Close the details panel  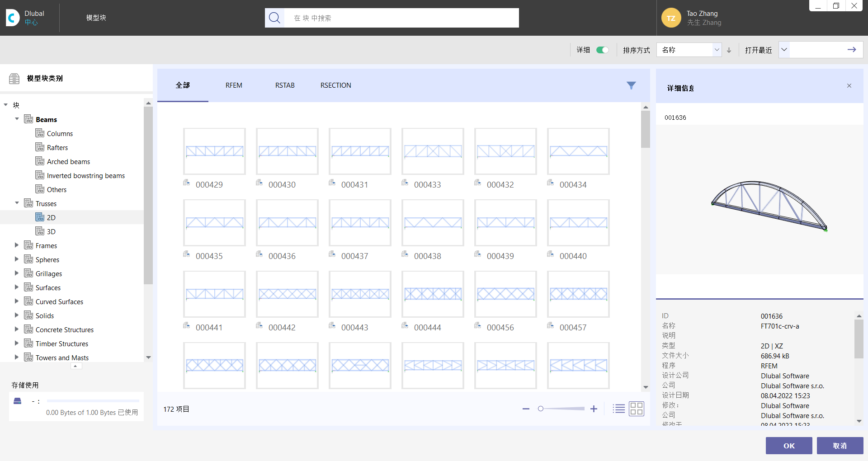point(849,86)
